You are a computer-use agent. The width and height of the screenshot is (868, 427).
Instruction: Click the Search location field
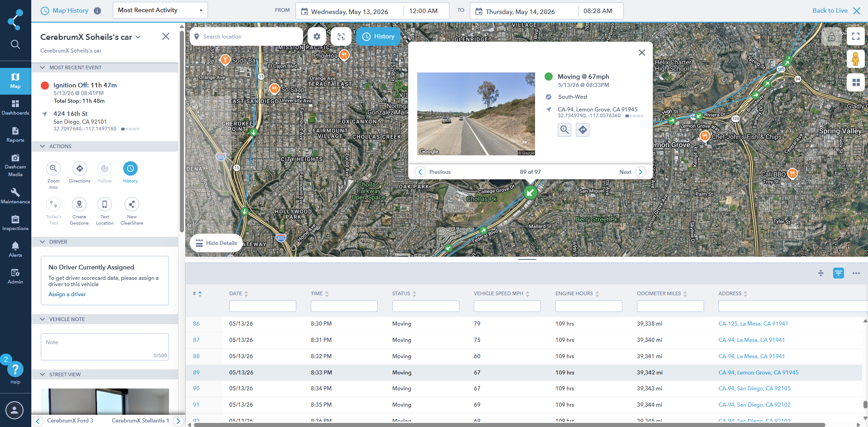(x=246, y=37)
